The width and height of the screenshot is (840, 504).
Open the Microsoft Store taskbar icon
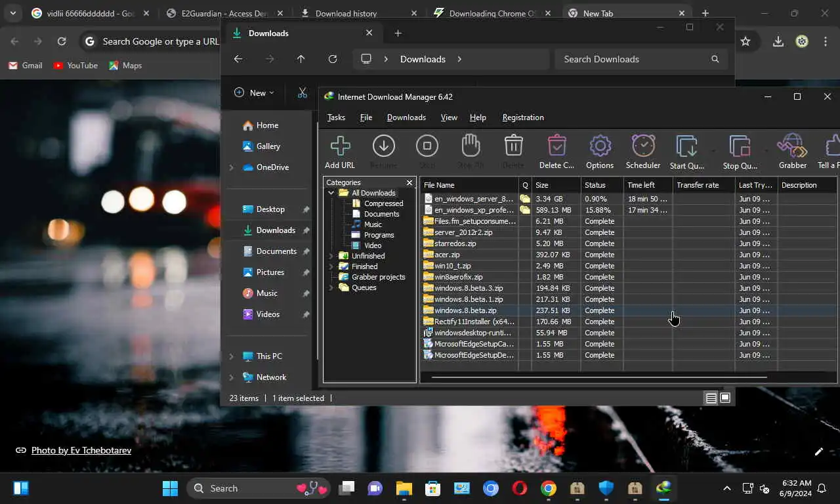[432, 488]
